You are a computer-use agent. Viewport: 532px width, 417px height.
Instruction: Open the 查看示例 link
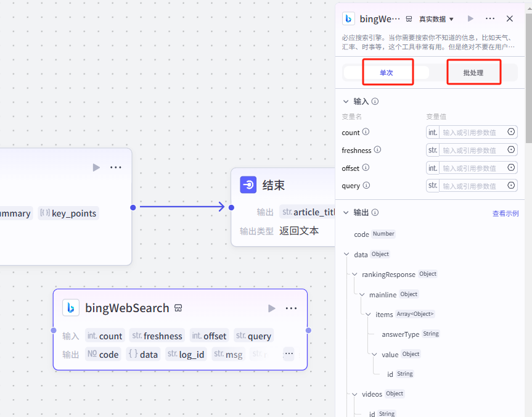[x=505, y=213]
